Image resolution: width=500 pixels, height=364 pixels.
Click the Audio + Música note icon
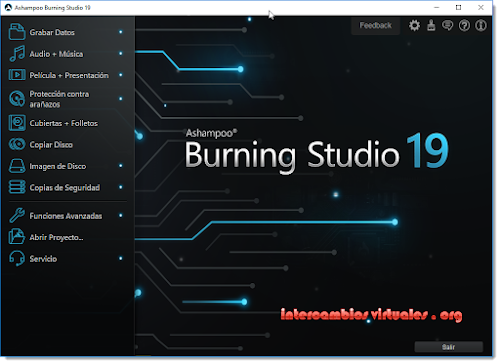pyautogui.click(x=17, y=54)
